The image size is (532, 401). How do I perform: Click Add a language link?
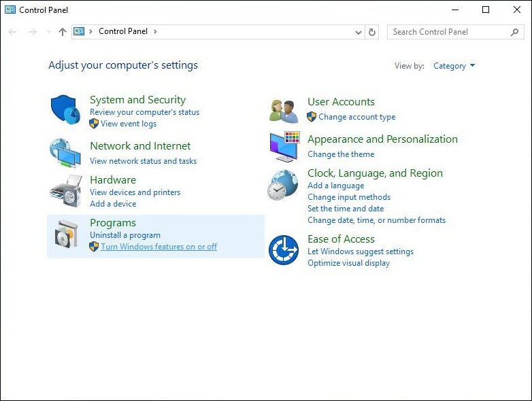pyautogui.click(x=336, y=186)
